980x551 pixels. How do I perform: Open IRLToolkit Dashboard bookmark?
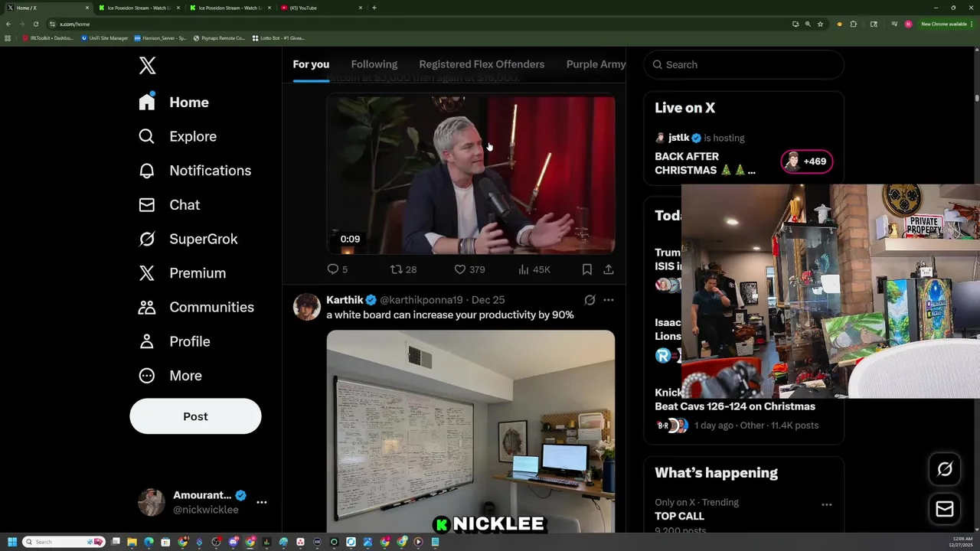48,37
